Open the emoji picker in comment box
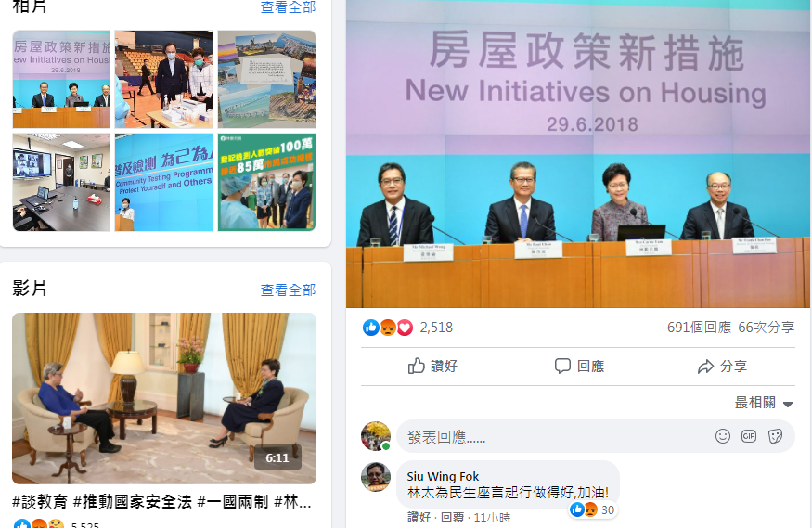 coord(723,436)
